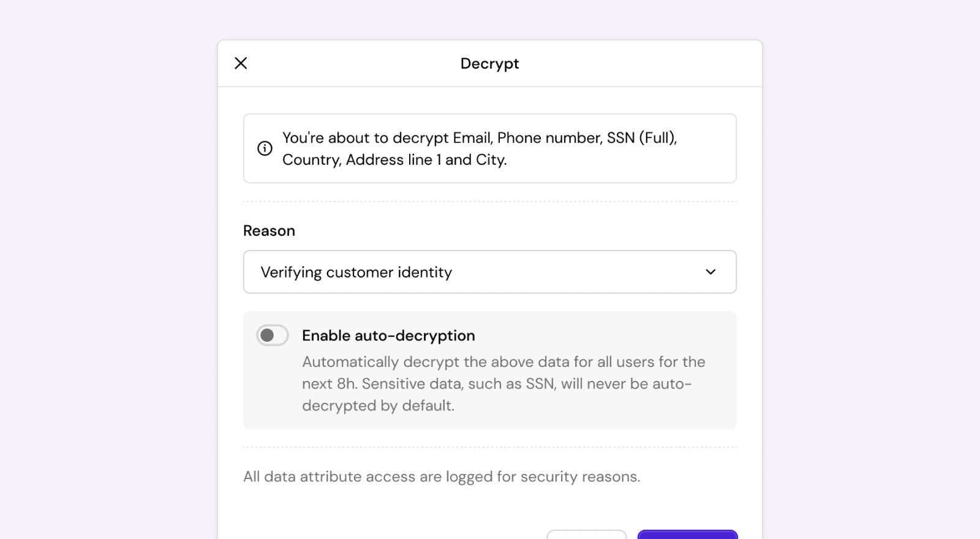The width and height of the screenshot is (980, 539).
Task: Click the dropdown arrow beside Verifying customer identity
Action: 710,272
